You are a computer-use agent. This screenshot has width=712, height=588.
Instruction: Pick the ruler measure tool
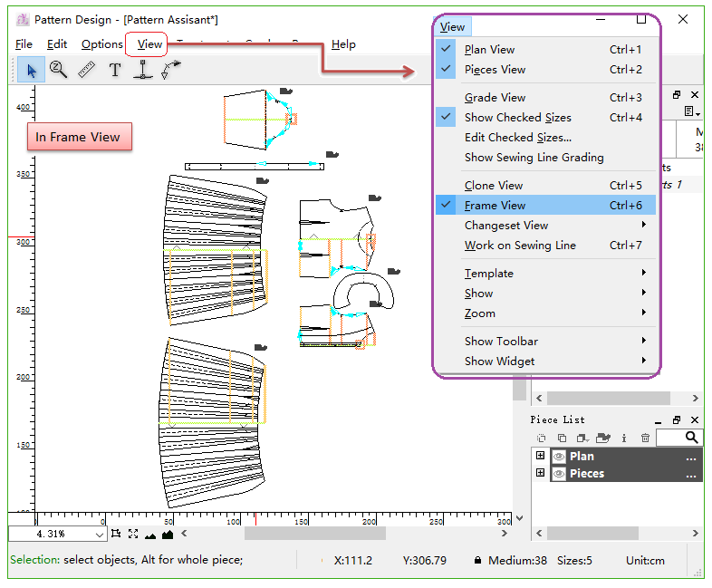pyautogui.click(x=87, y=70)
